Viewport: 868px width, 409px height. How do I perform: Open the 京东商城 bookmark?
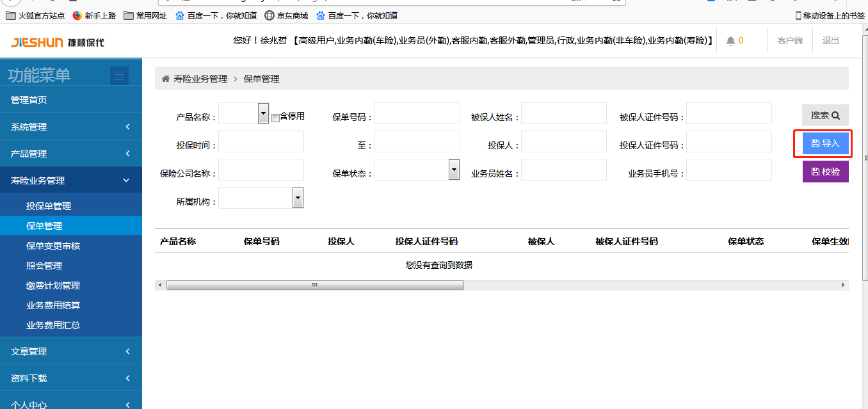click(x=286, y=15)
